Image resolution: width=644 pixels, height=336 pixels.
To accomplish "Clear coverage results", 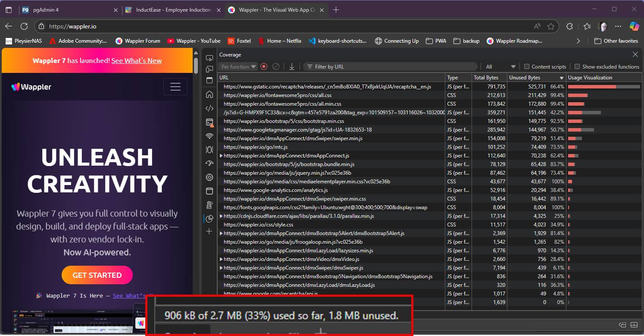I will point(276,66).
